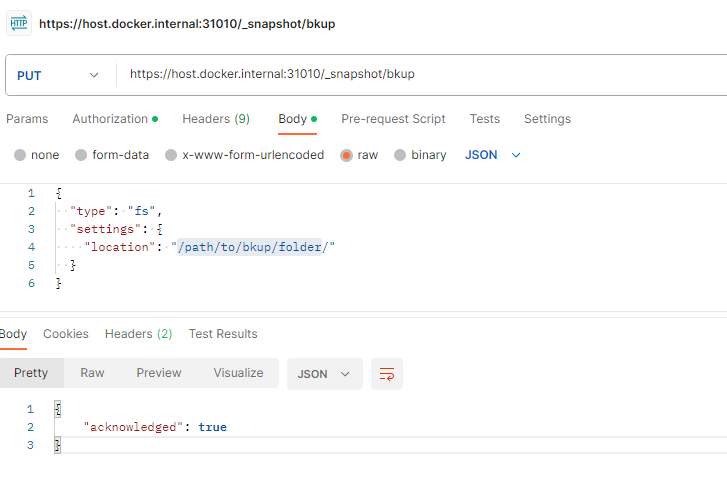Click the request URL input field
The width and height of the screenshot is (727, 495).
[x=420, y=75]
